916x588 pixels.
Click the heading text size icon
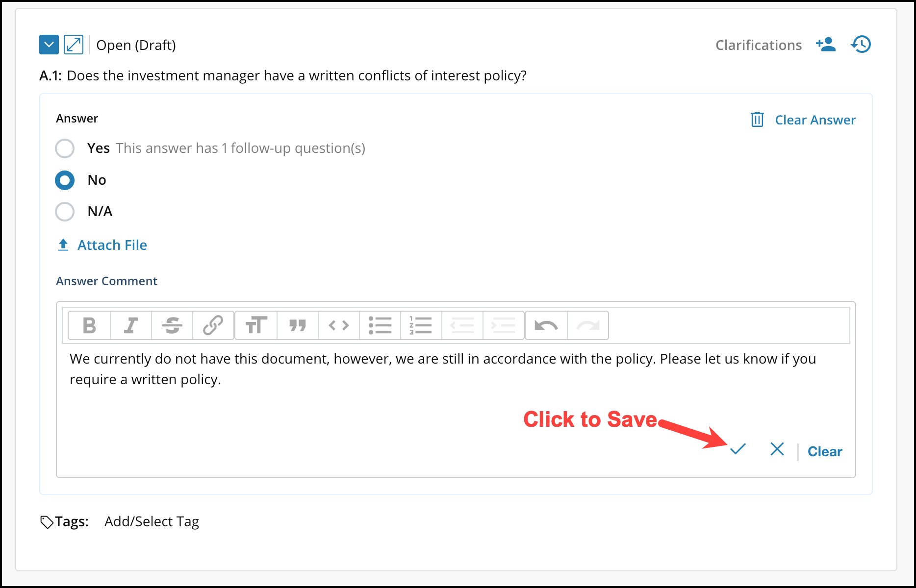tap(256, 325)
